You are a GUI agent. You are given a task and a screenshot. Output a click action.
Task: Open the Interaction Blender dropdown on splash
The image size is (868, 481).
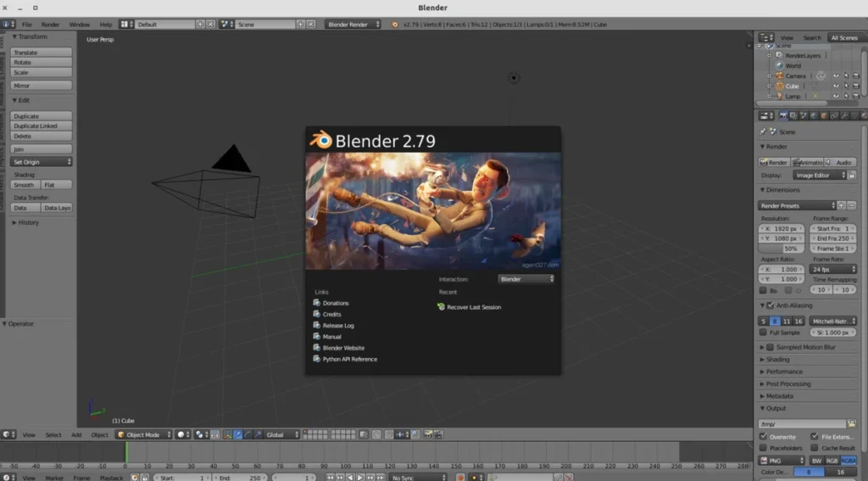tap(526, 279)
